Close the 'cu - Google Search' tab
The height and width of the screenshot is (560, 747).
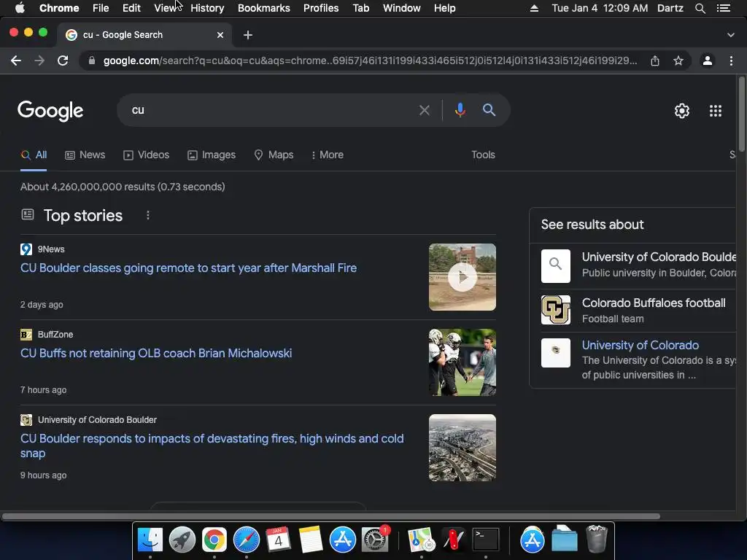(x=220, y=35)
